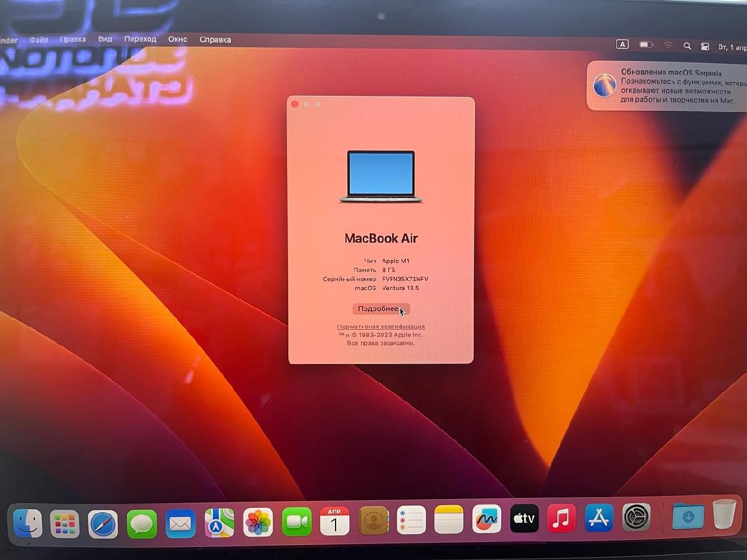Viewport: 747px width, 560px height.
Task: Open the Правка menu
Action: point(73,39)
